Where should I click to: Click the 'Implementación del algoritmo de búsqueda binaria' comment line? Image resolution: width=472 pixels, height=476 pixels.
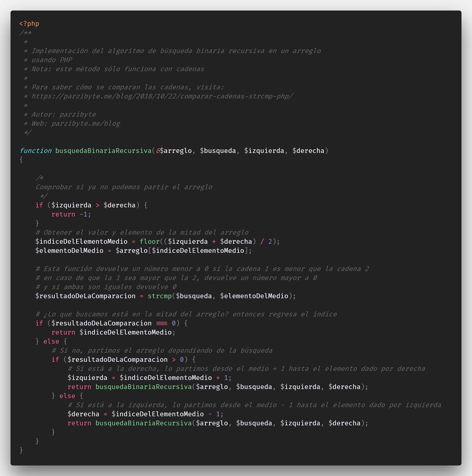coord(176,51)
